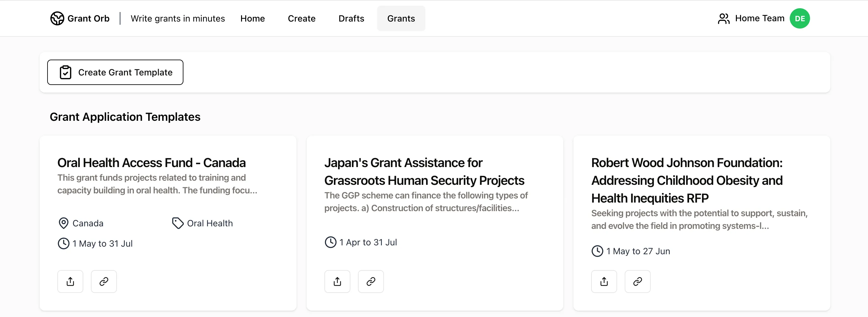The image size is (868, 317).
Task: Copy link for Japan's Grant Assistance template
Action: pyautogui.click(x=371, y=281)
